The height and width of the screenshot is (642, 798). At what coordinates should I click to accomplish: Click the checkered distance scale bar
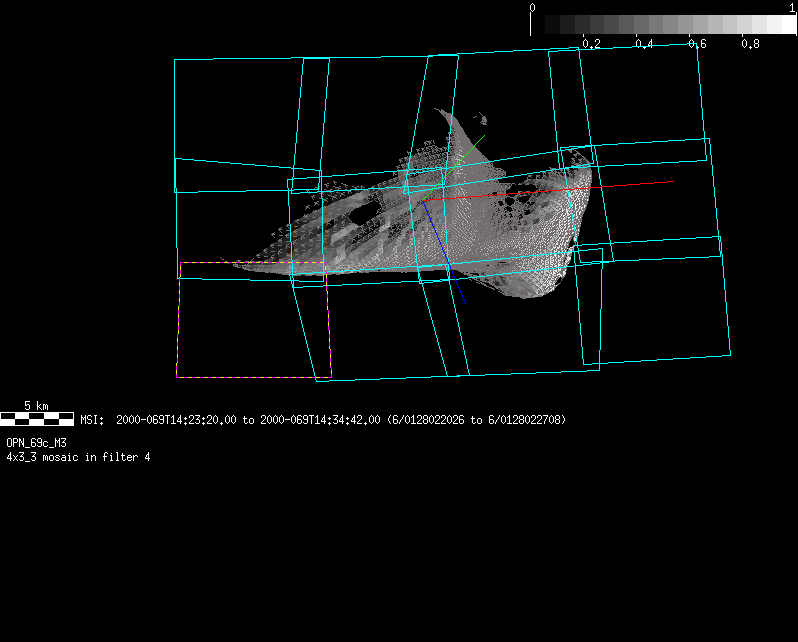(x=37, y=419)
